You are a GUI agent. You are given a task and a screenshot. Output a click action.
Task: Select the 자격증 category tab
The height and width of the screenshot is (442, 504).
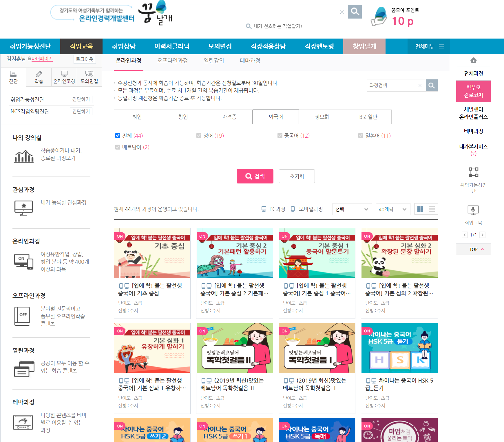tap(229, 117)
